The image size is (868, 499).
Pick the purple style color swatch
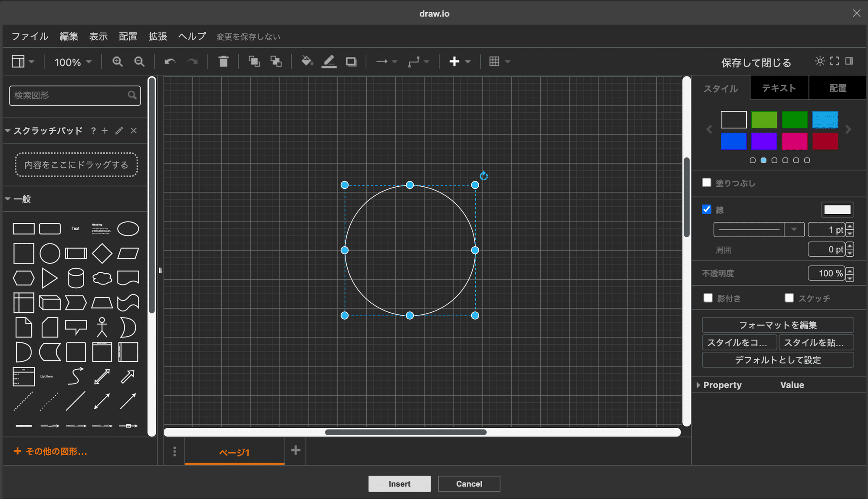764,141
